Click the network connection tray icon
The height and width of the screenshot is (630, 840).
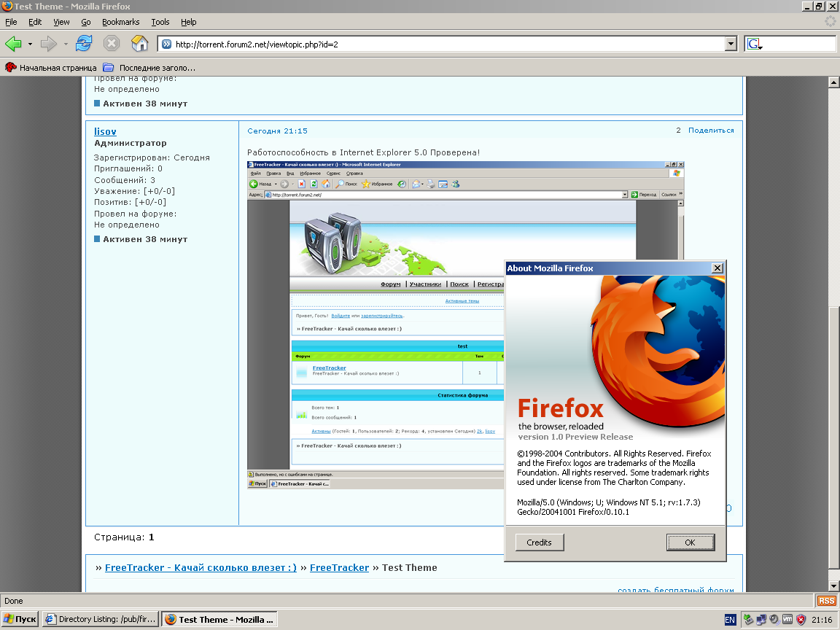[761, 620]
